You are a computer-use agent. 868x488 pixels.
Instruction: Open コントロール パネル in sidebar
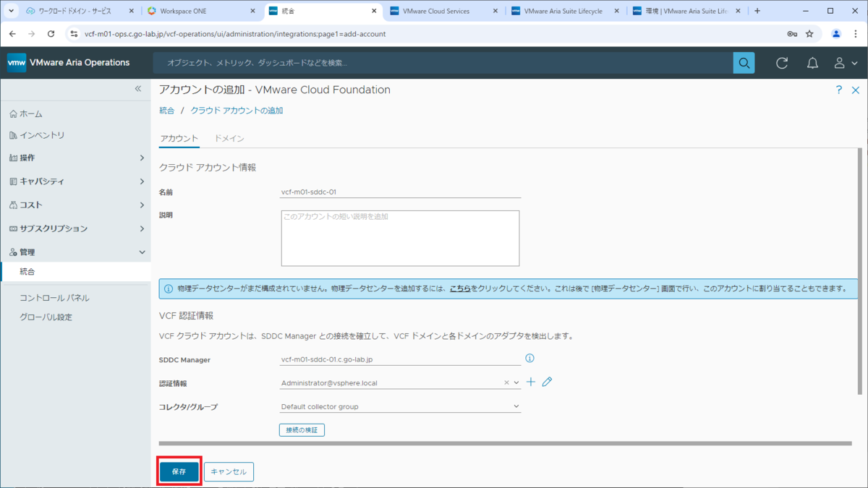55,298
